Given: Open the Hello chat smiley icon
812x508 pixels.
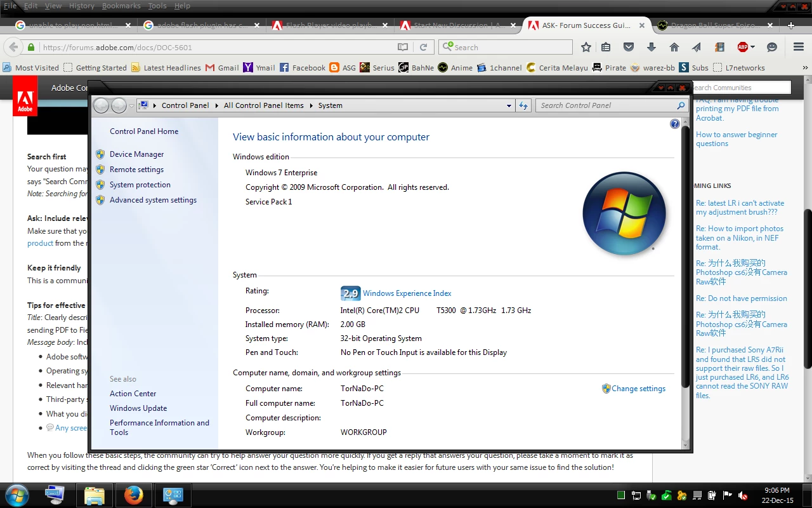Looking at the screenshot, I should pos(772,47).
